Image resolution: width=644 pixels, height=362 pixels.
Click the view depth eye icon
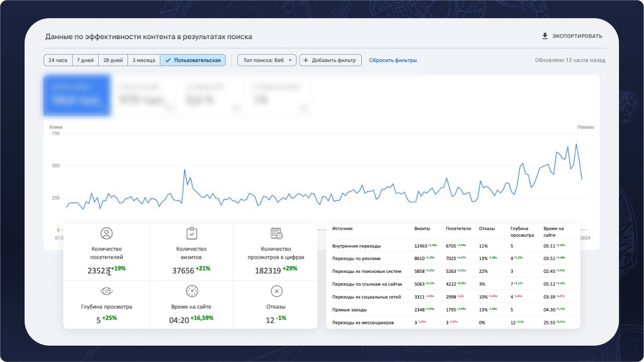click(x=106, y=291)
